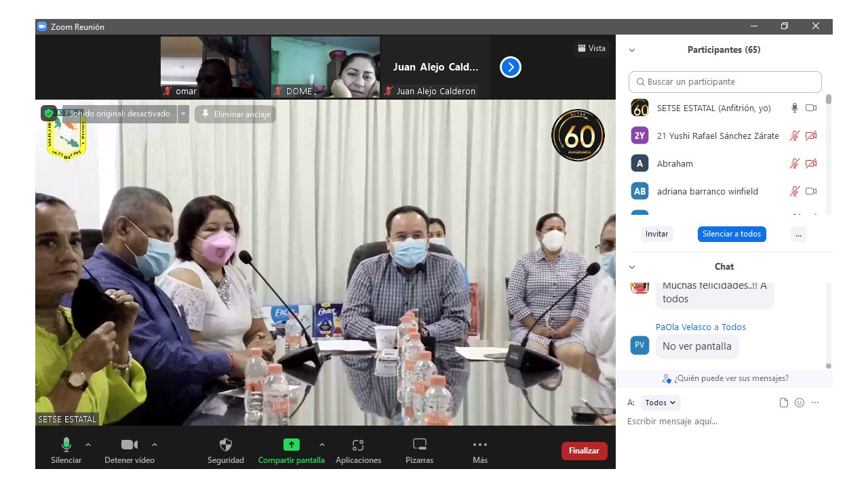Viewport: 868px width, 488px height.
Task: Click Abraham's A avatar
Action: click(640, 163)
